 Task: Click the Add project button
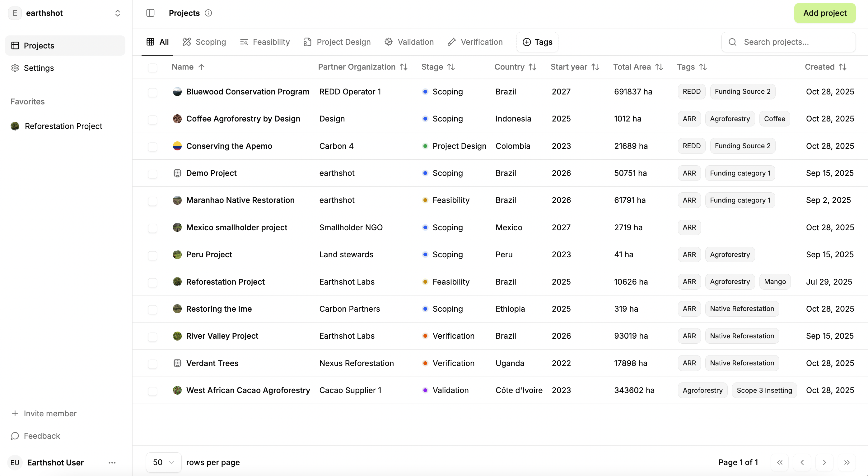tap(824, 13)
